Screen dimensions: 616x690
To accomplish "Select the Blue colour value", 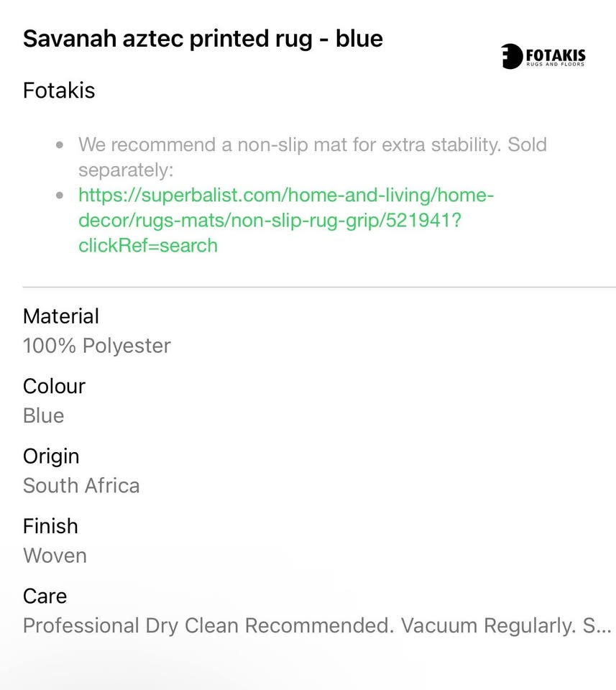I will click(44, 415).
